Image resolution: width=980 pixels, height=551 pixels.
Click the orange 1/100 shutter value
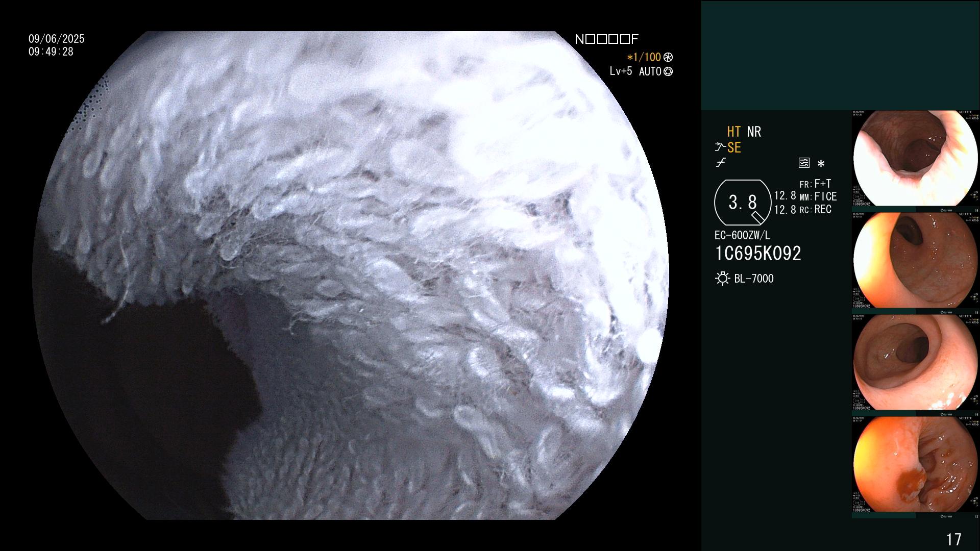pyautogui.click(x=644, y=58)
